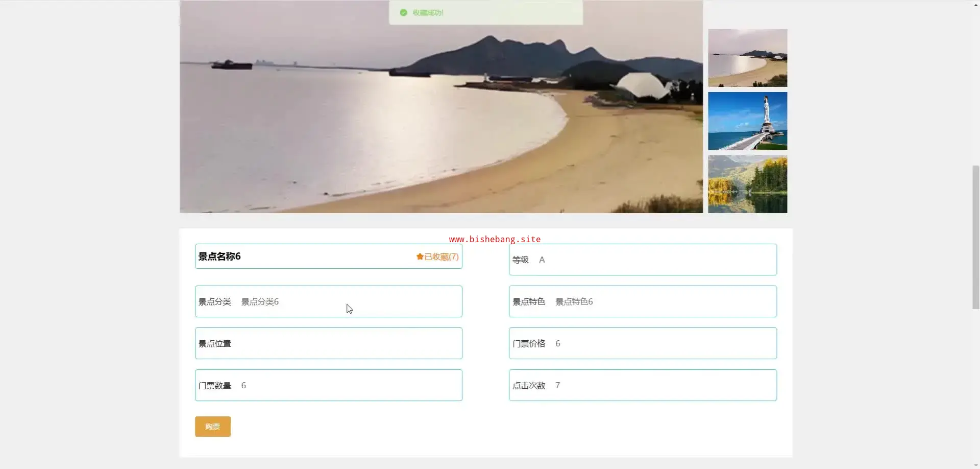The width and height of the screenshot is (980, 469).
Task: Select the white statue thumbnail image
Action: (747, 121)
